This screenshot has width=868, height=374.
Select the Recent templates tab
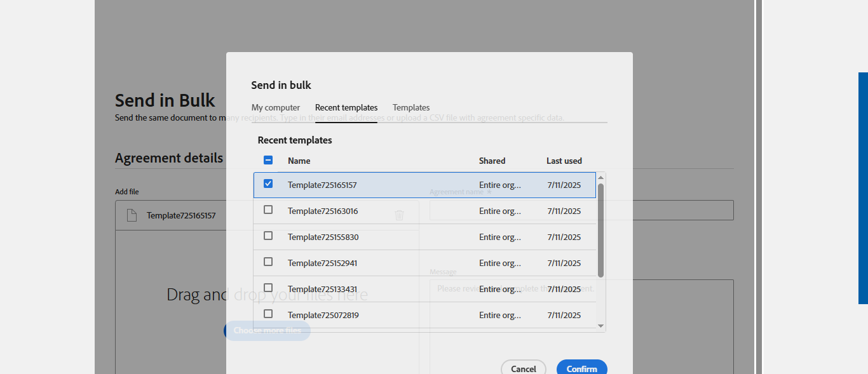[x=346, y=108]
